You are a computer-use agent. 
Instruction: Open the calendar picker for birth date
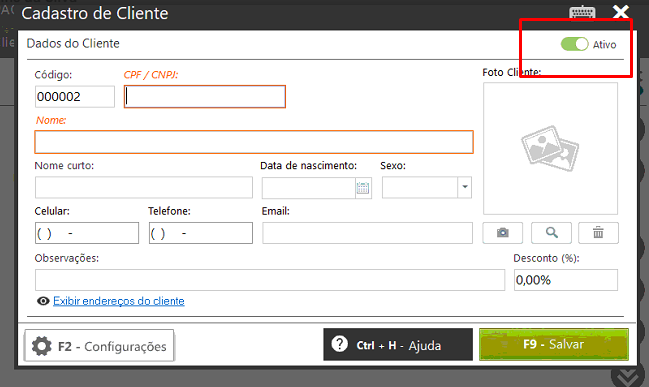[363, 188]
